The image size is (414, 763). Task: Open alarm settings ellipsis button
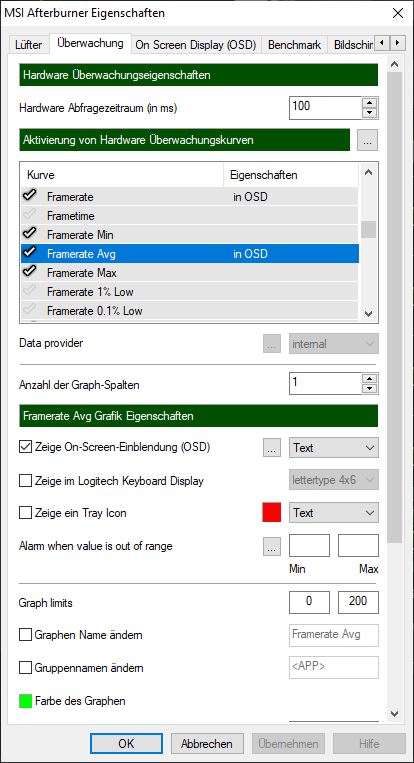point(272,546)
